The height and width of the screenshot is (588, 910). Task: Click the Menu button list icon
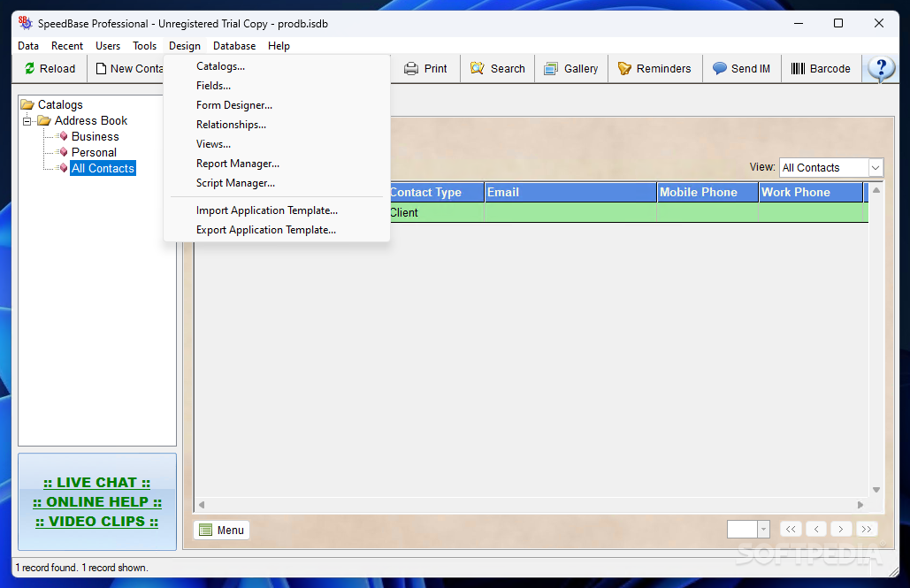pos(205,530)
